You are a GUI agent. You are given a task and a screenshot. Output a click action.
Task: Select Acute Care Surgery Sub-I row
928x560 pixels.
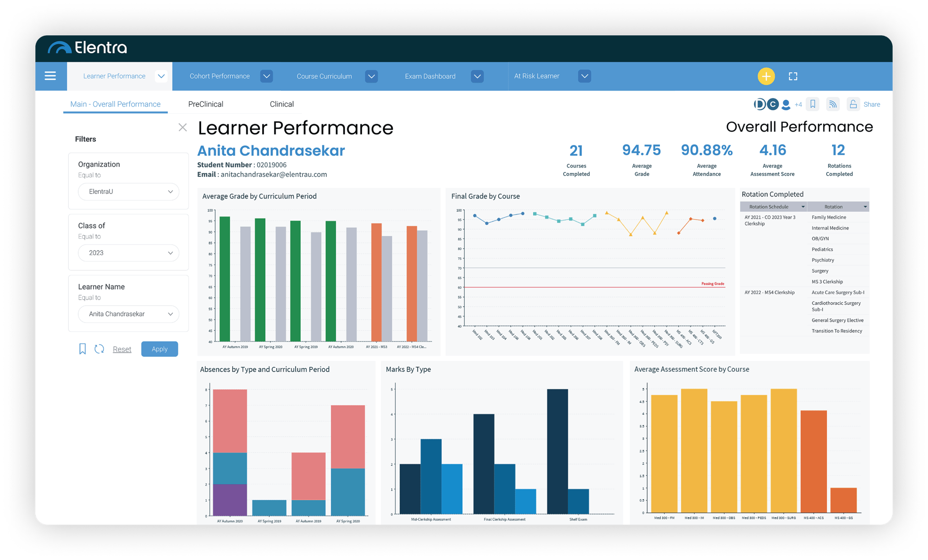pyautogui.click(x=838, y=293)
